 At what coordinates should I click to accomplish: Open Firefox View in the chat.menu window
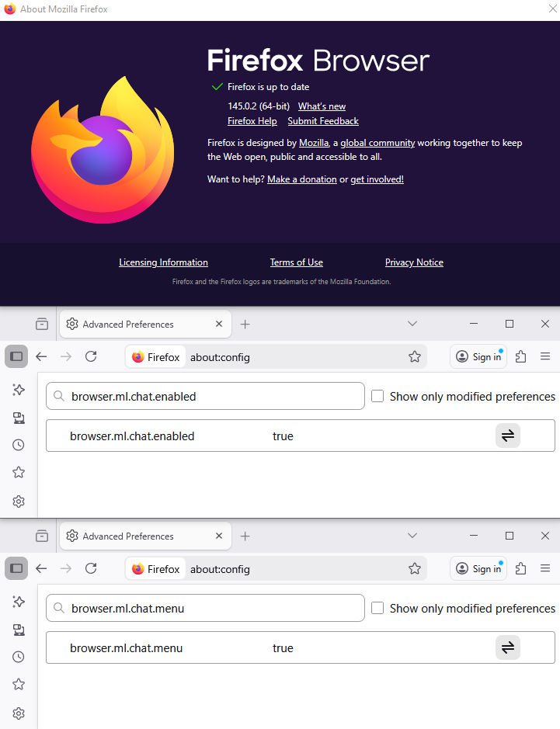pyautogui.click(x=42, y=536)
